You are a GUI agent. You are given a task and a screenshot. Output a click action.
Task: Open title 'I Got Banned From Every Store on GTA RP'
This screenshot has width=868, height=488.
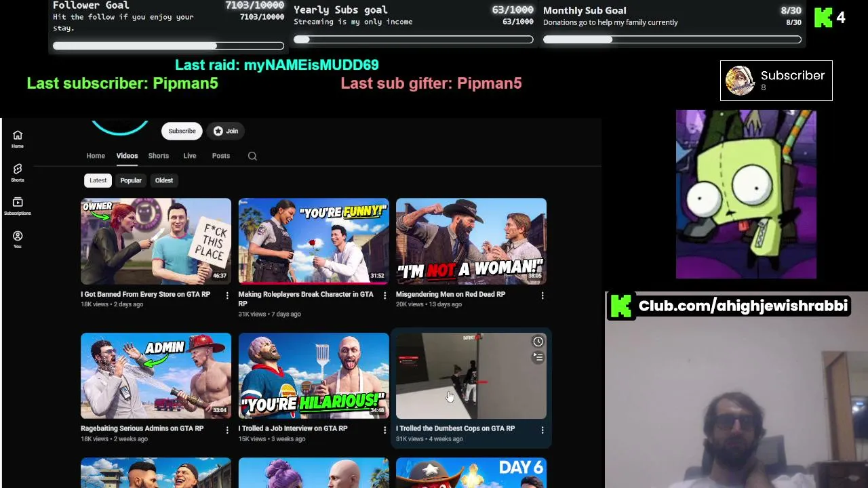pyautogui.click(x=145, y=294)
